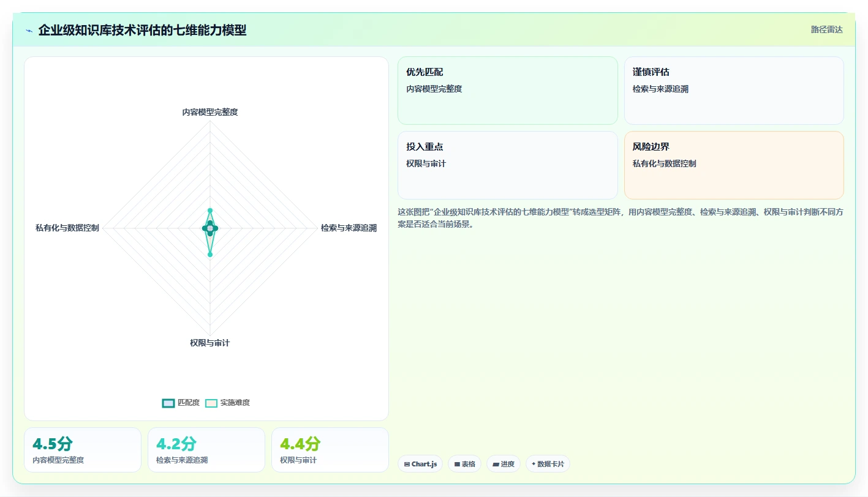Select the 投入重点 card
868x497 pixels.
tap(508, 165)
